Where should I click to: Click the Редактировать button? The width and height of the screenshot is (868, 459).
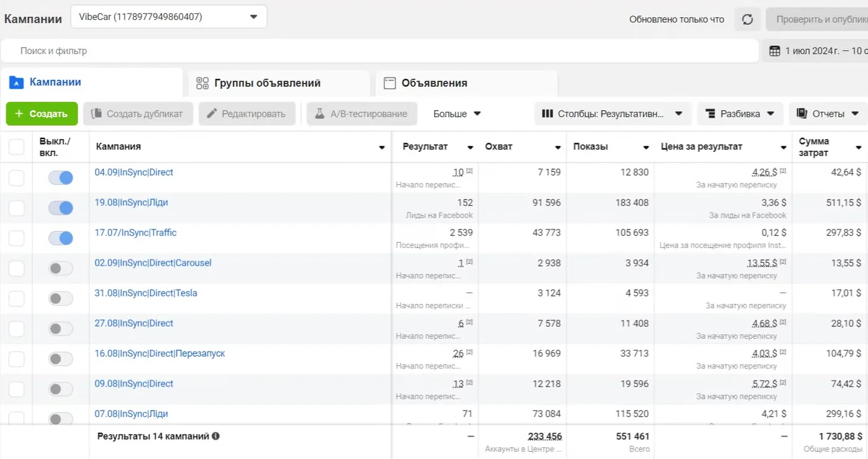(247, 114)
